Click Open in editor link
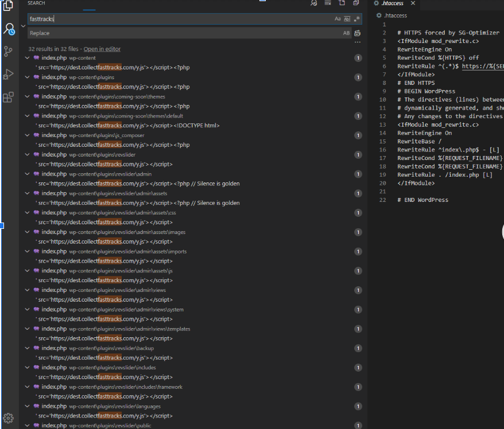This screenshot has width=504, height=429. point(102,49)
